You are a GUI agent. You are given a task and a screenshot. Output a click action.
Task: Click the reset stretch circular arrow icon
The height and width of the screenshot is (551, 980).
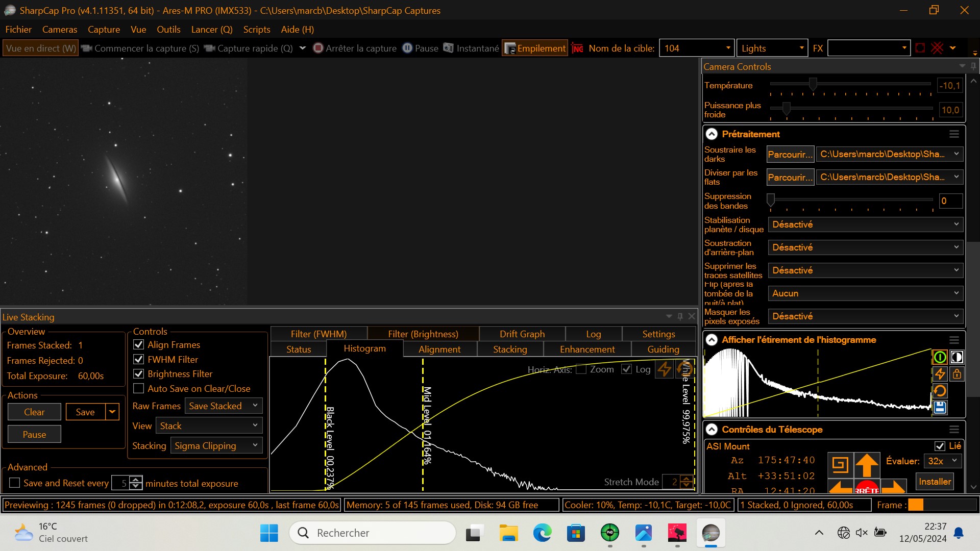pyautogui.click(x=940, y=391)
